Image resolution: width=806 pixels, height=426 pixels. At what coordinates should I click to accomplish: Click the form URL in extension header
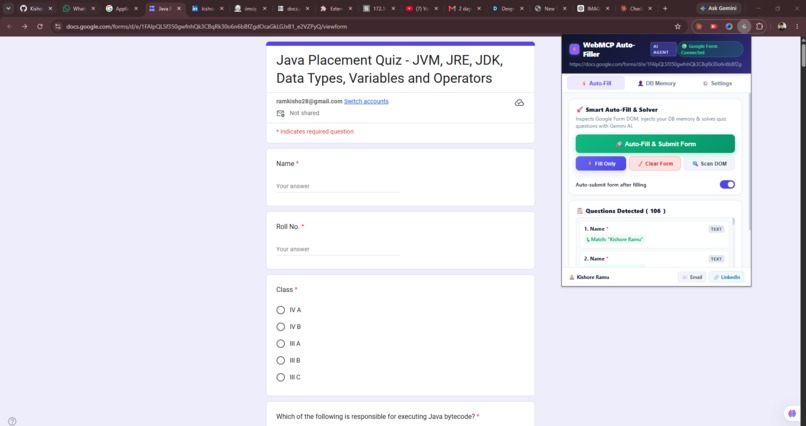click(655, 65)
